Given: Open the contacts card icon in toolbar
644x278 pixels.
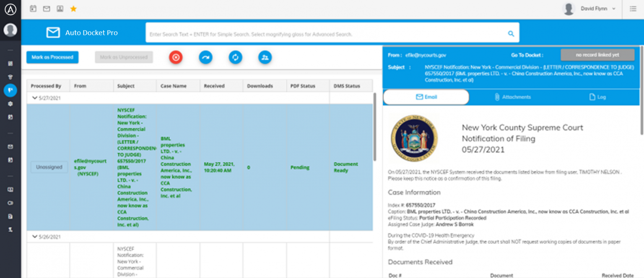Looking at the screenshot, I should 60,8.
